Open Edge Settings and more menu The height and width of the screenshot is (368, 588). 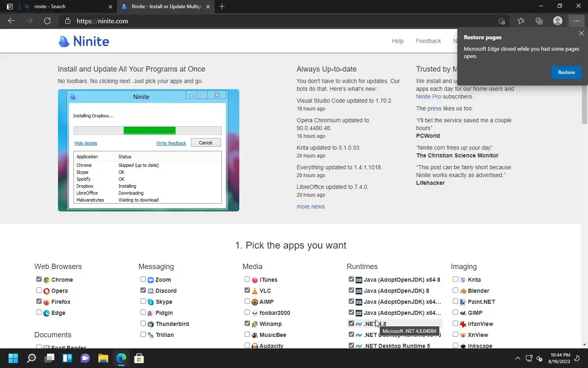576,21
